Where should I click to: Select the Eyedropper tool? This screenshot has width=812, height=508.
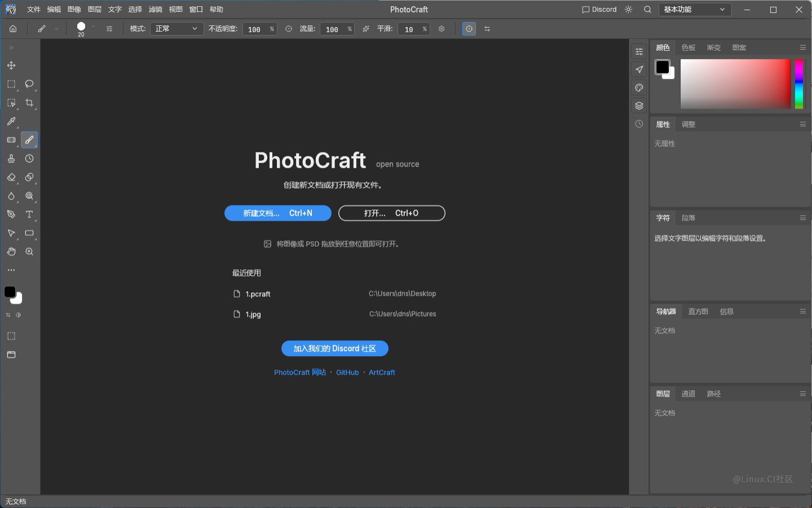(11, 121)
